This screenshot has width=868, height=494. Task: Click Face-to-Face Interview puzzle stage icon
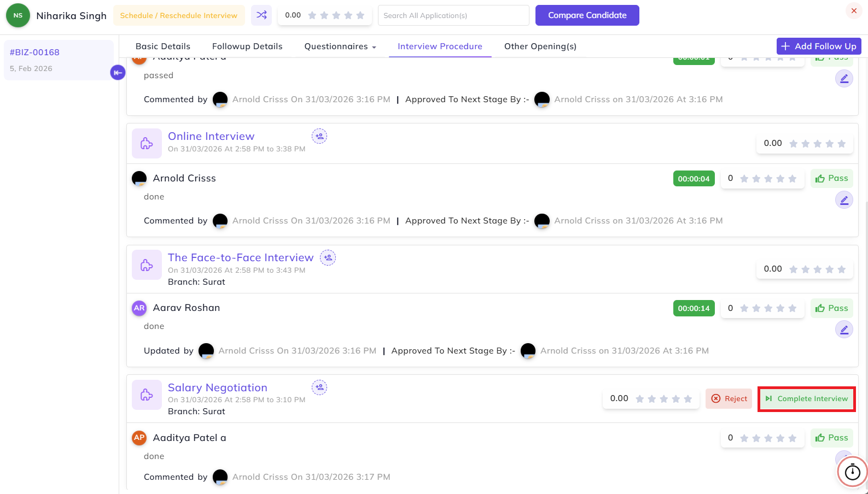[x=147, y=265]
